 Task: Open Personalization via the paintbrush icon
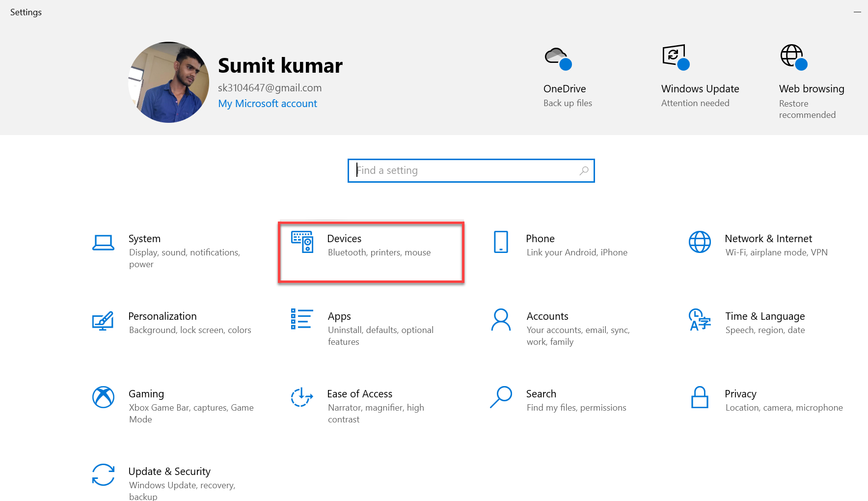pos(103,321)
